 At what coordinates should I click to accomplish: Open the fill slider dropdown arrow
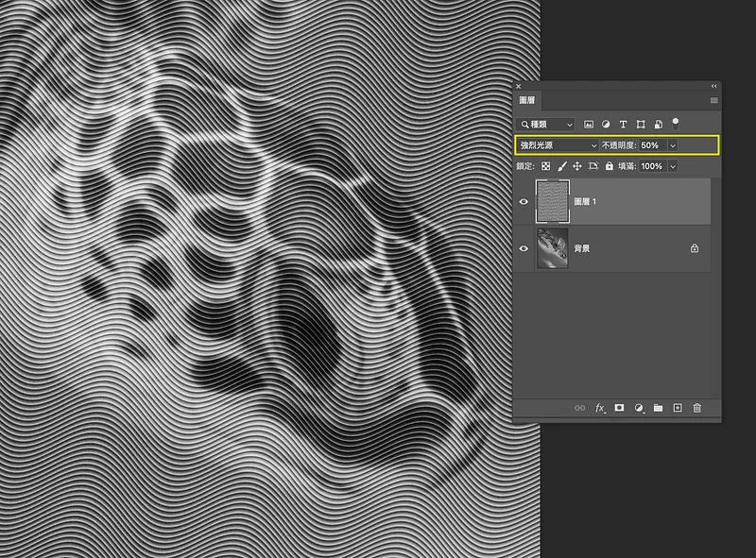[673, 166]
